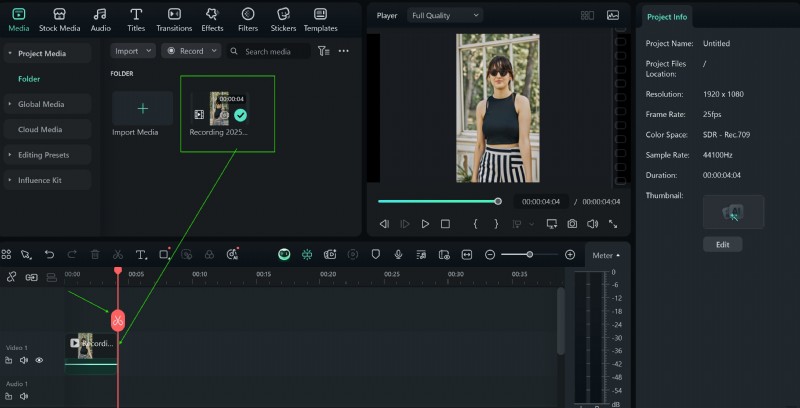Image resolution: width=800 pixels, height=408 pixels.
Task: Open the Full Quality dropdown
Action: coord(445,15)
